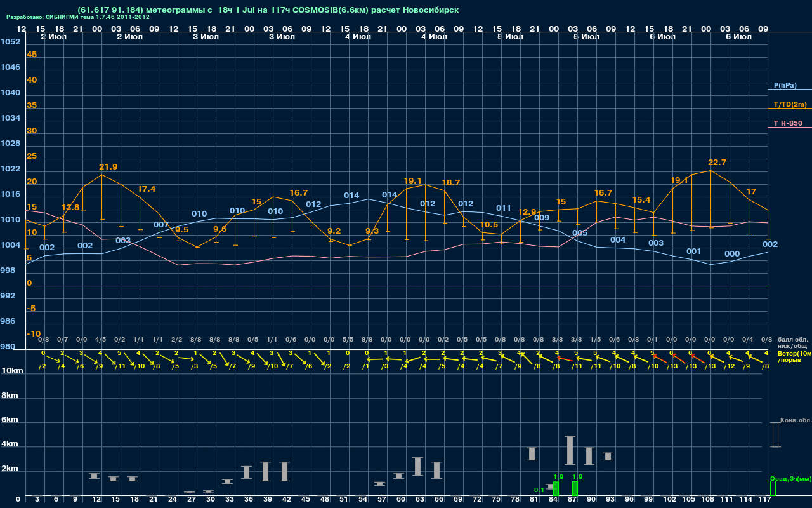This screenshot has width=812, height=508.
Task: Click the 9.6 temperature label
Action: 220,229
